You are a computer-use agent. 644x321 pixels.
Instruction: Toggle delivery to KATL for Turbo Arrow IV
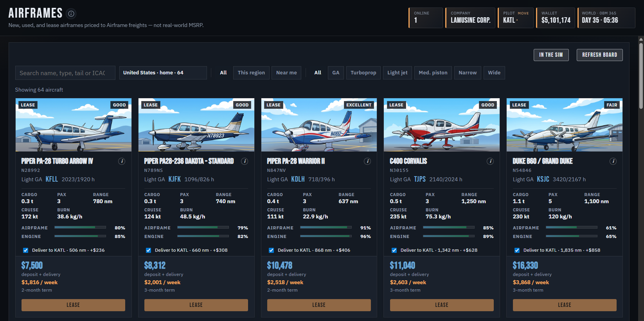(25, 250)
